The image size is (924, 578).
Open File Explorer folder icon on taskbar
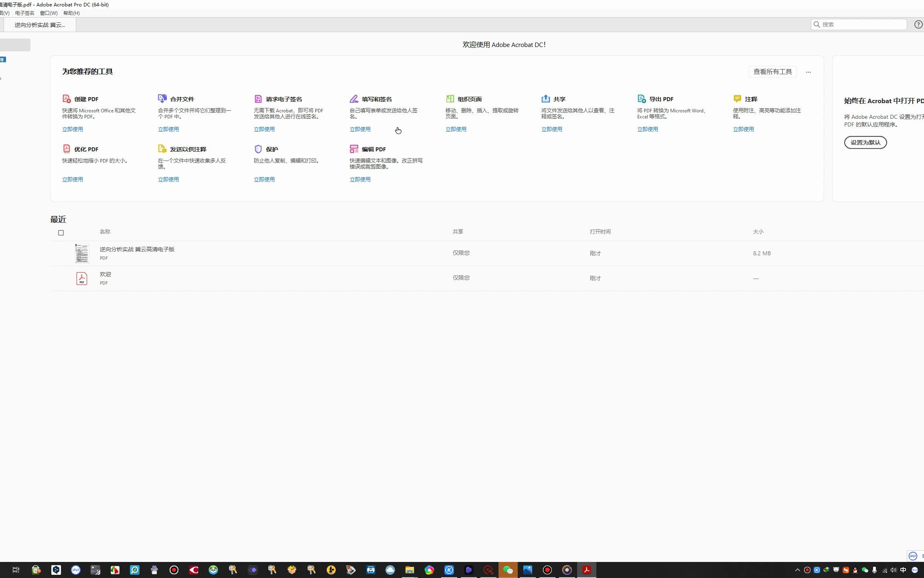[409, 570]
